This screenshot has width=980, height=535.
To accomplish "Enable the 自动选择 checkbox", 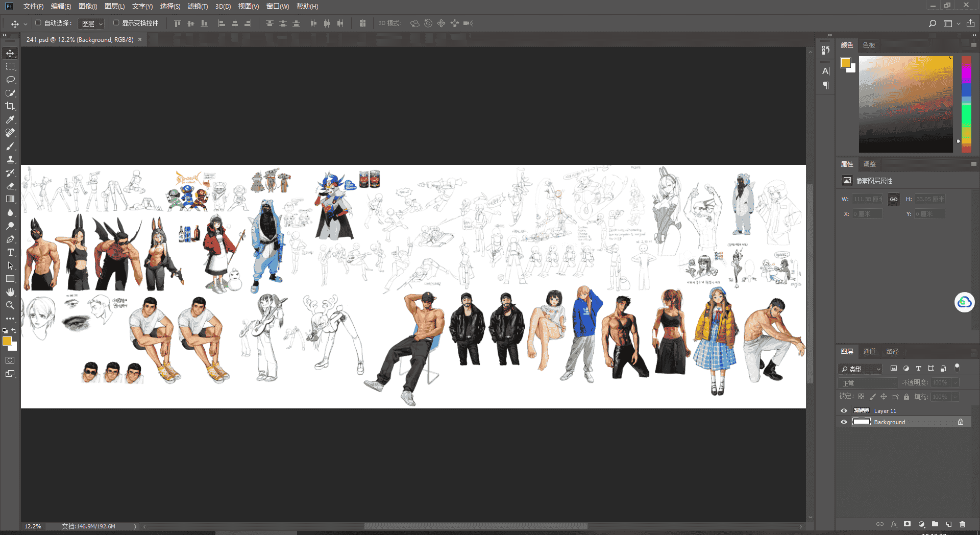I will (38, 23).
